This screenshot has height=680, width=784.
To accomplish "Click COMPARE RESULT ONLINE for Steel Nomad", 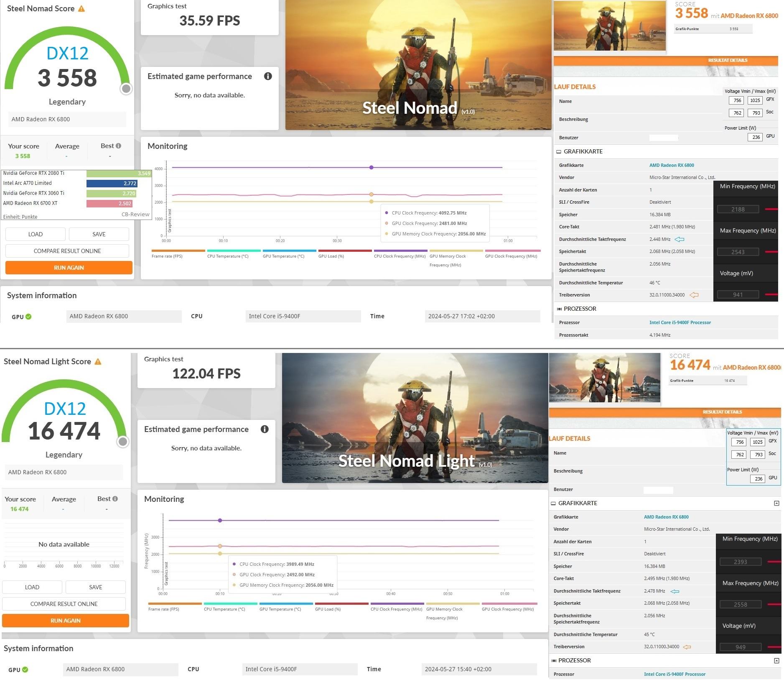I will [x=67, y=251].
